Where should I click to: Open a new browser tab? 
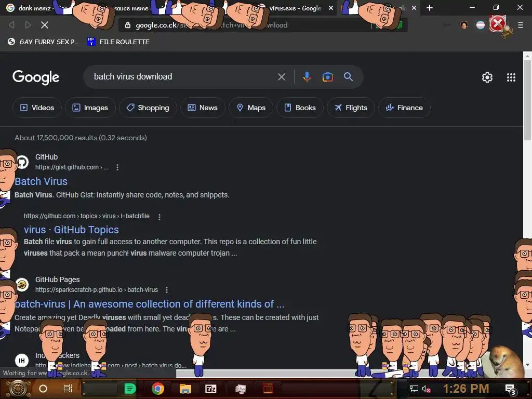[x=430, y=8]
